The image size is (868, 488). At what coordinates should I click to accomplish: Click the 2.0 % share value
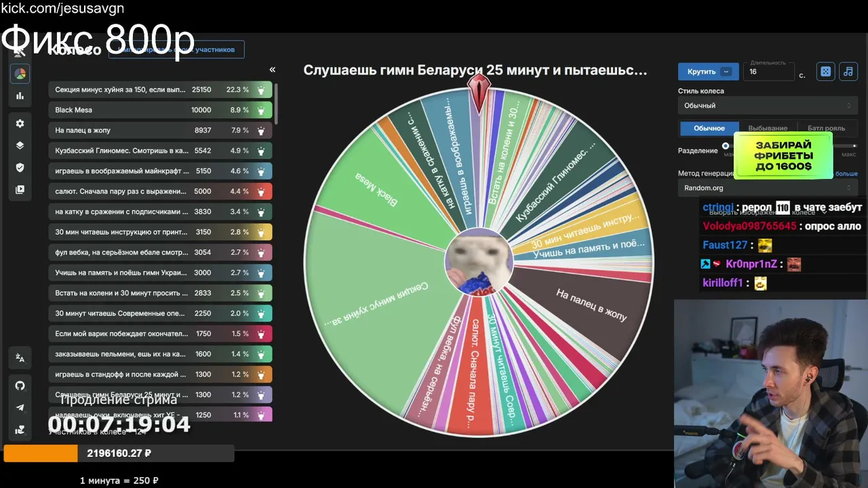click(x=239, y=313)
